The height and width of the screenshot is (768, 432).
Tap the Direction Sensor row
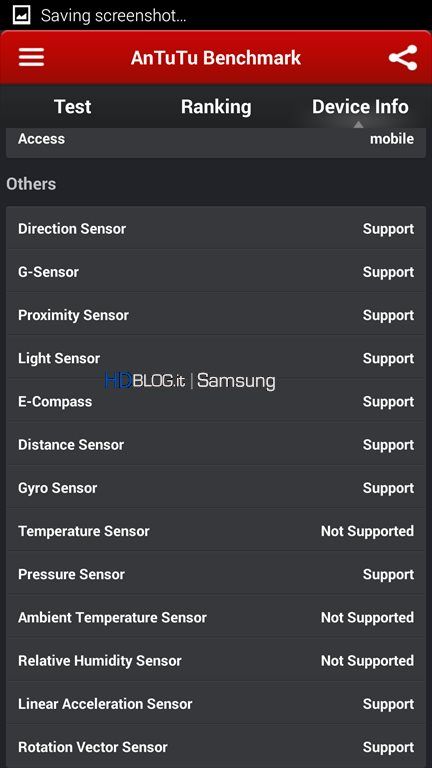coord(216,229)
